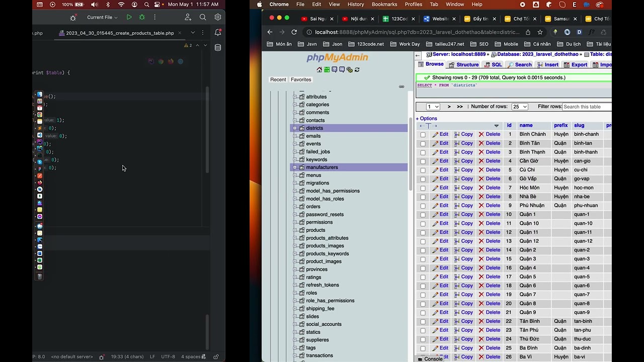Click phpMyAdmin log out icon
The image size is (644, 362).
pyautogui.click(x=327, y=70)
